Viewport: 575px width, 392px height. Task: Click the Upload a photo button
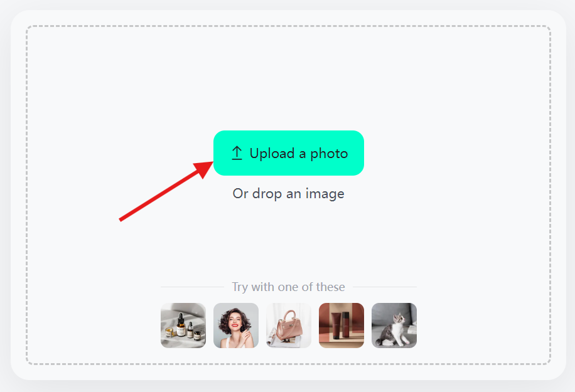click(x=289, y=153)
